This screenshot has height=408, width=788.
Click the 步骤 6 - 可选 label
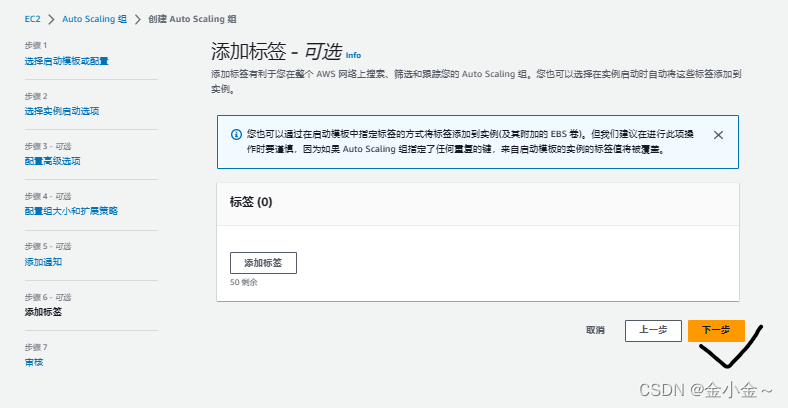click(48, 297)
